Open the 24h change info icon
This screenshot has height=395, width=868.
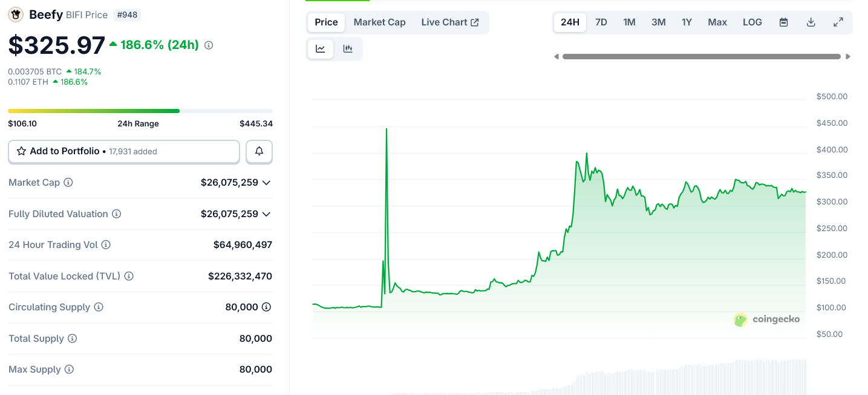click(x=209, y=45)
